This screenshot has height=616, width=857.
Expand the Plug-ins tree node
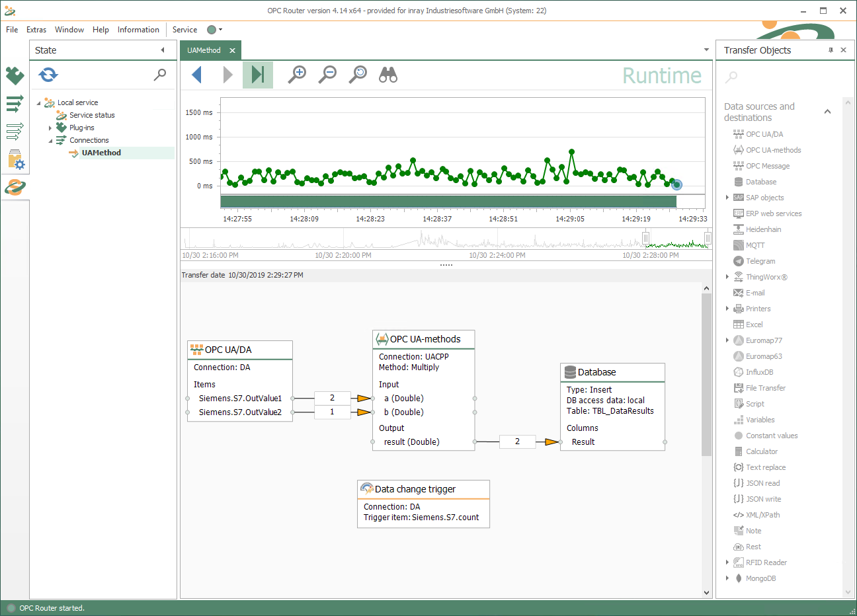click(50, 128)
